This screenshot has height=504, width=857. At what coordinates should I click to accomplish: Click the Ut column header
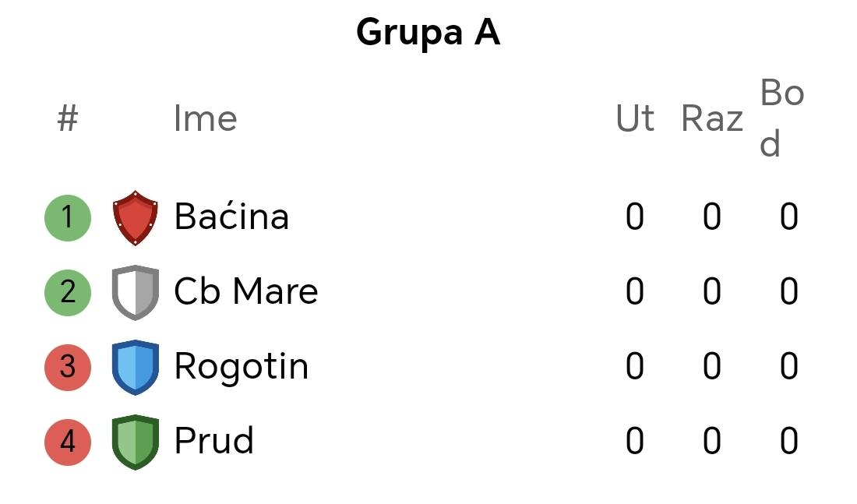[634, 118]
